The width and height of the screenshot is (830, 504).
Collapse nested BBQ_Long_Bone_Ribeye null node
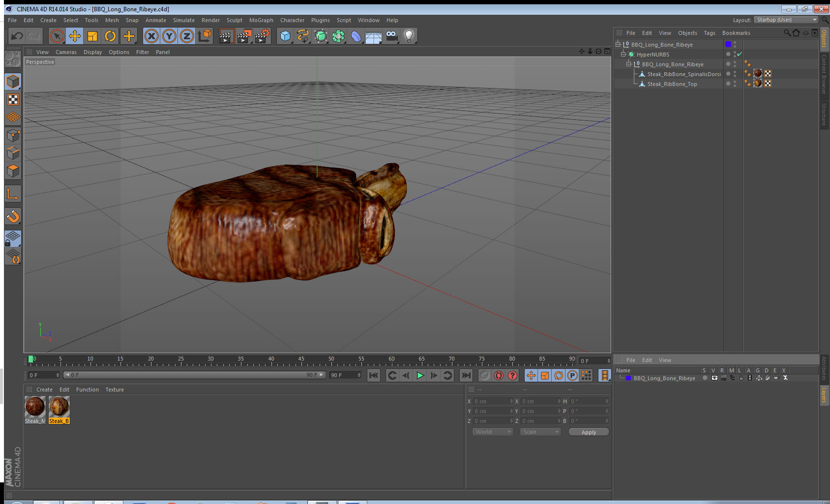628,64
